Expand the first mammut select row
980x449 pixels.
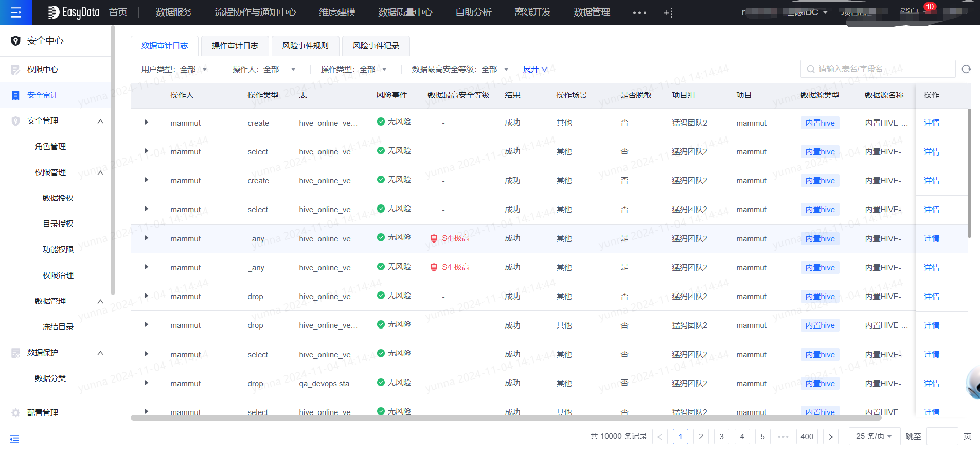click(x=147, y=151)
